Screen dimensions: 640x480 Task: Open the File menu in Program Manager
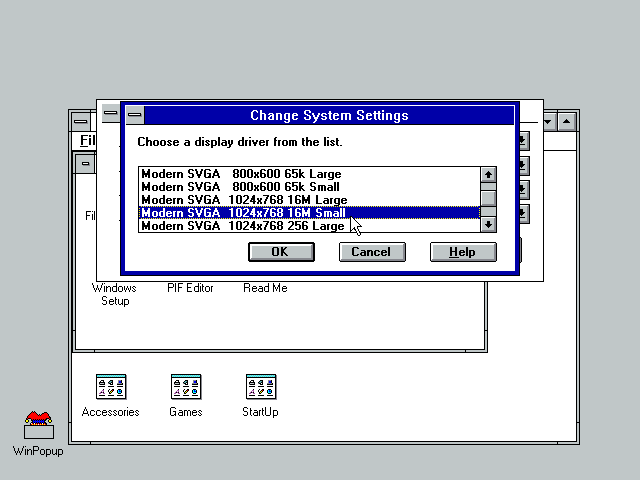coord(86,141)
